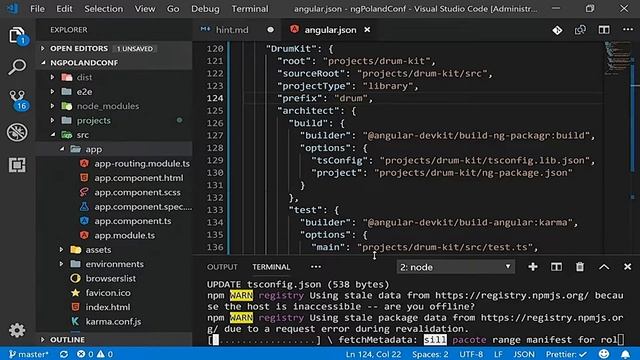Click the unsaved dot on the hint.md tab
640x360 pixels.
coord(271,30)
